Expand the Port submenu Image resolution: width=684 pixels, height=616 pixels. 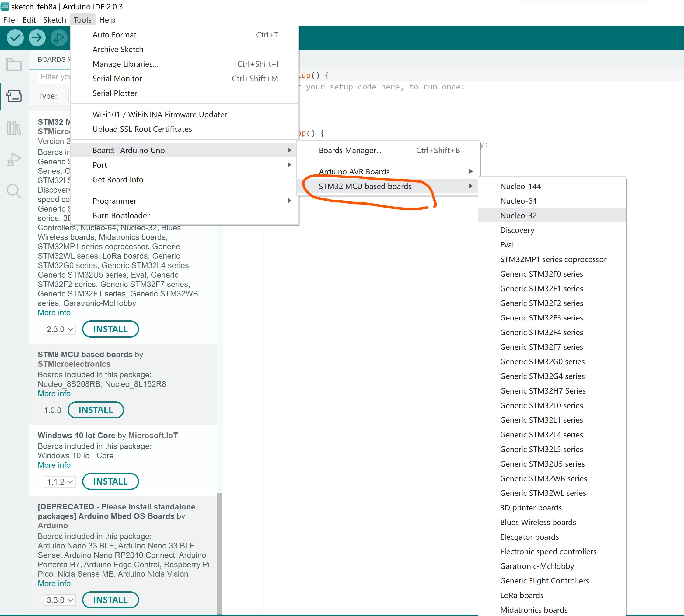pyautogui.click(x=185, y=165)
